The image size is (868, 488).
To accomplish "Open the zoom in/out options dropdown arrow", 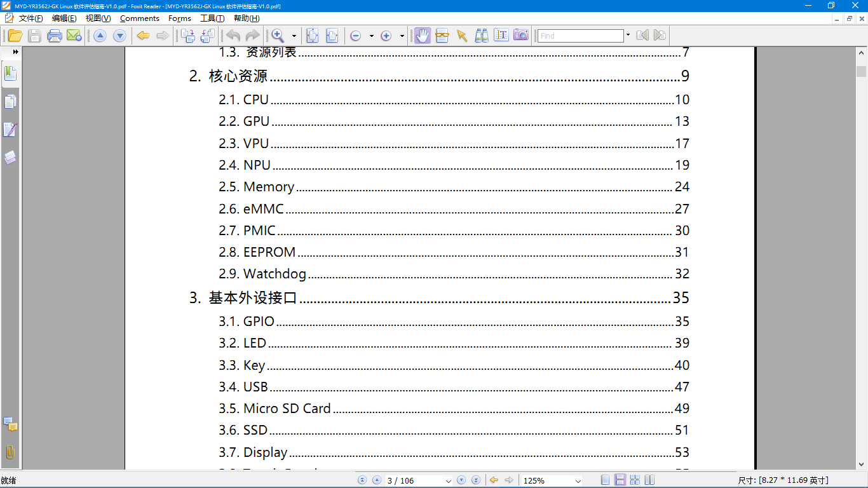I will click(402, 36).
